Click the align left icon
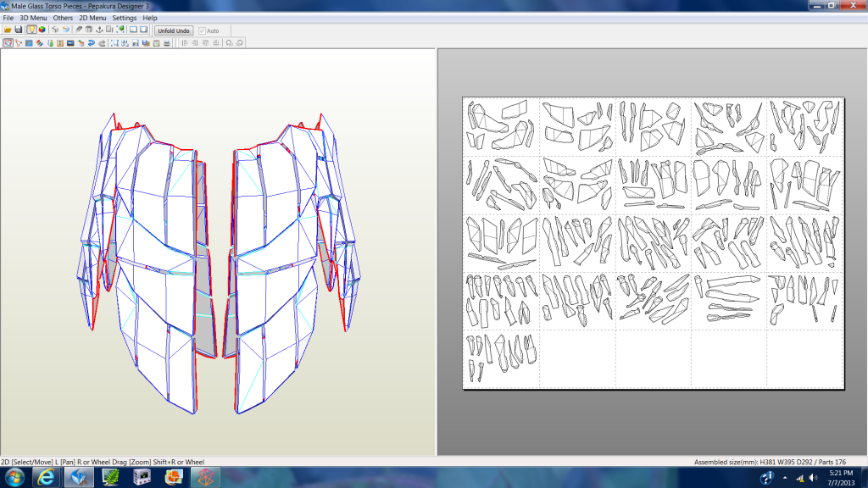The width and height of the screenshot is (868, 488). tap(185, 42)
